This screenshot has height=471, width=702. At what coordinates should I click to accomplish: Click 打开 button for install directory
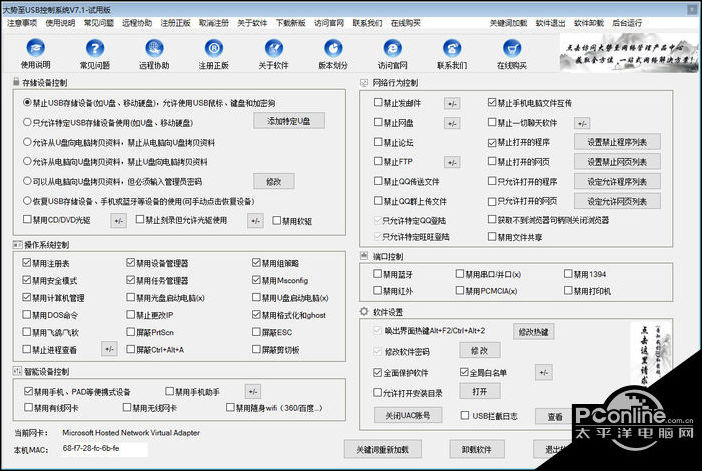(x=479, y=391)
